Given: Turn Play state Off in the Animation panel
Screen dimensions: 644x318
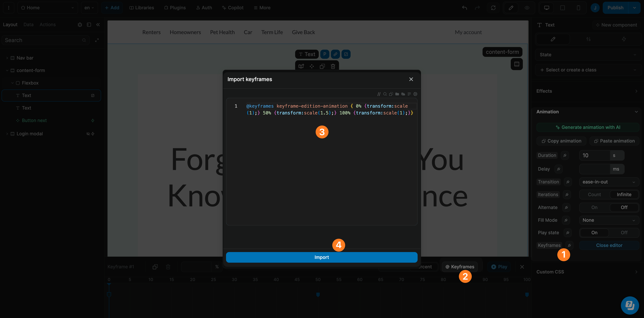Looking at the screenshot, I should (x=624, y=232).
